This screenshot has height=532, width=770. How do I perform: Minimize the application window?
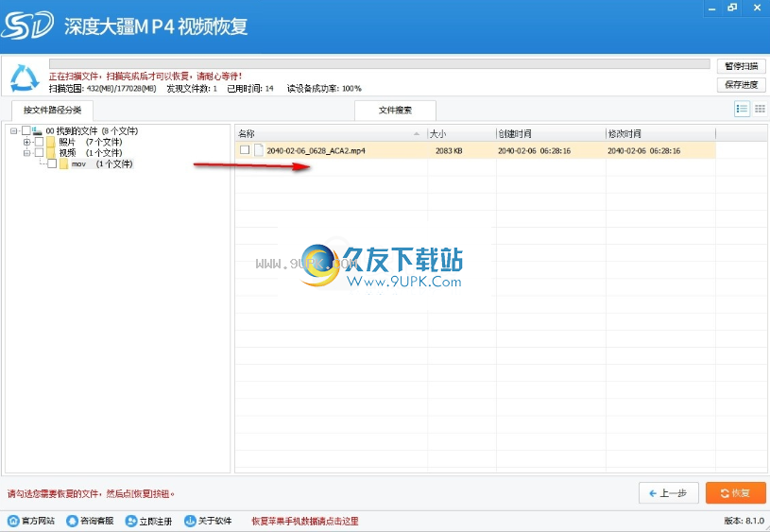point(712,9)
